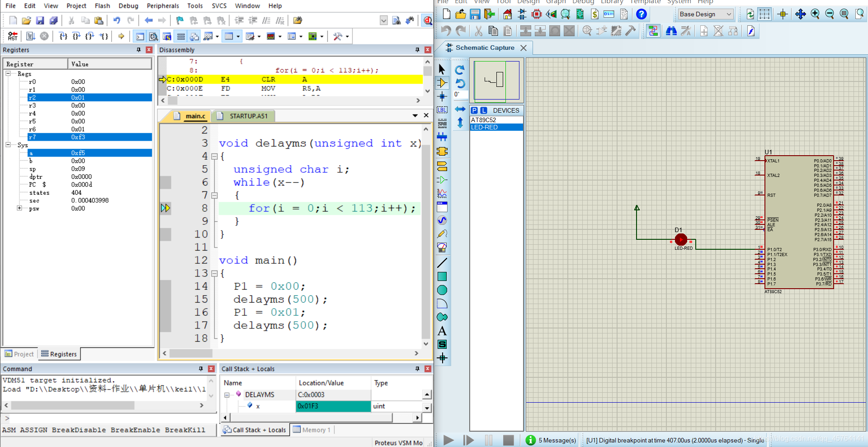
Task: Open the Keil Flash menu
Action: tap(102, 6)
